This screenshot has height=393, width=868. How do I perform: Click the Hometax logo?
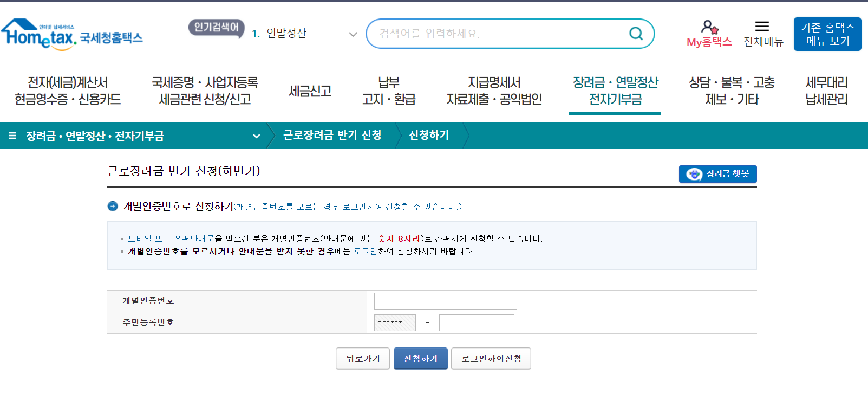click(x=72, y=35)
